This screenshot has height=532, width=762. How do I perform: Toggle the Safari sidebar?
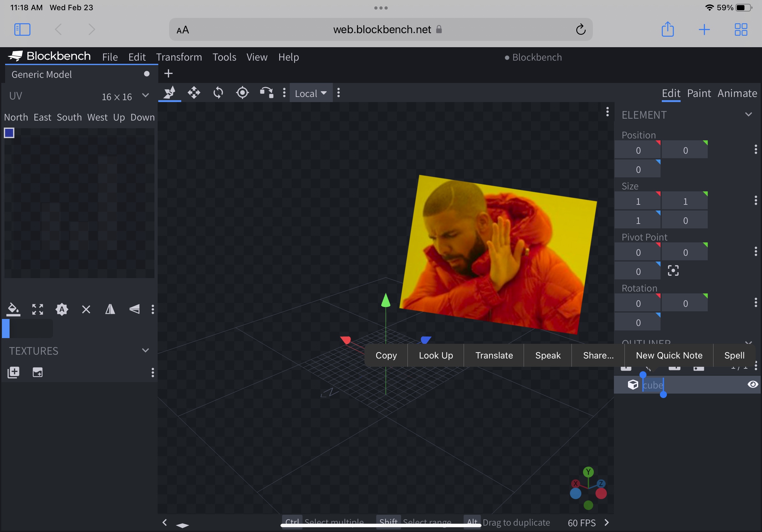click(x=22, y=30)
